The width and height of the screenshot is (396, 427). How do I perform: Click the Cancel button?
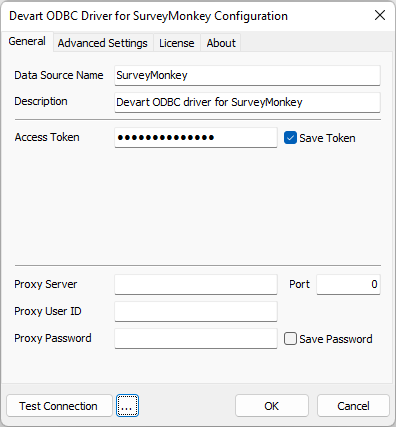click(353, 406)
